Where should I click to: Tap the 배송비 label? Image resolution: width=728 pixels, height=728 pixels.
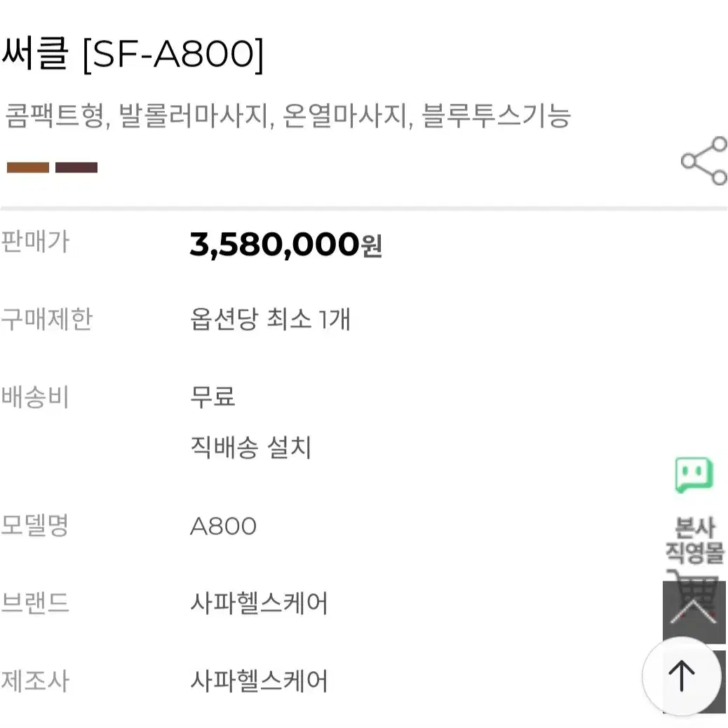(35, 397)
